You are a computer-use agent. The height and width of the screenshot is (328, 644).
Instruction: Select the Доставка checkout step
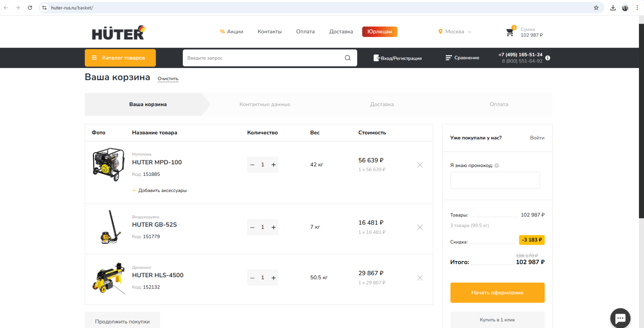[x=382, y=104]
